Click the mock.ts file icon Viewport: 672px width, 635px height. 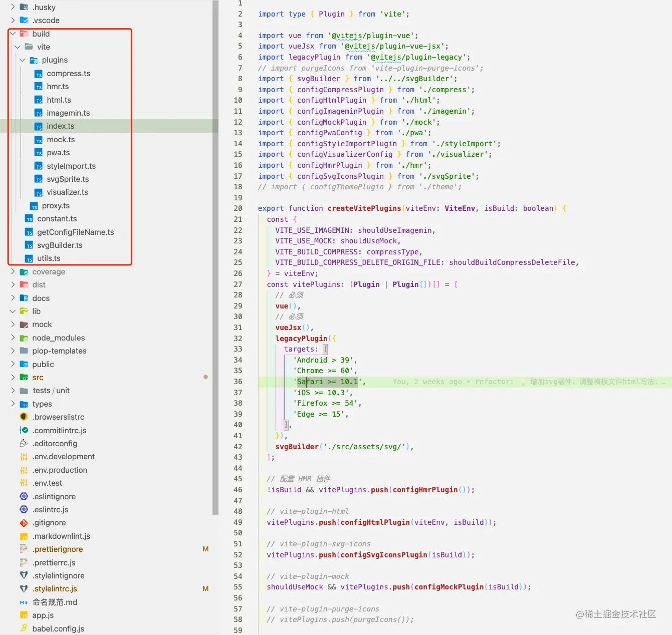(39, 140)
